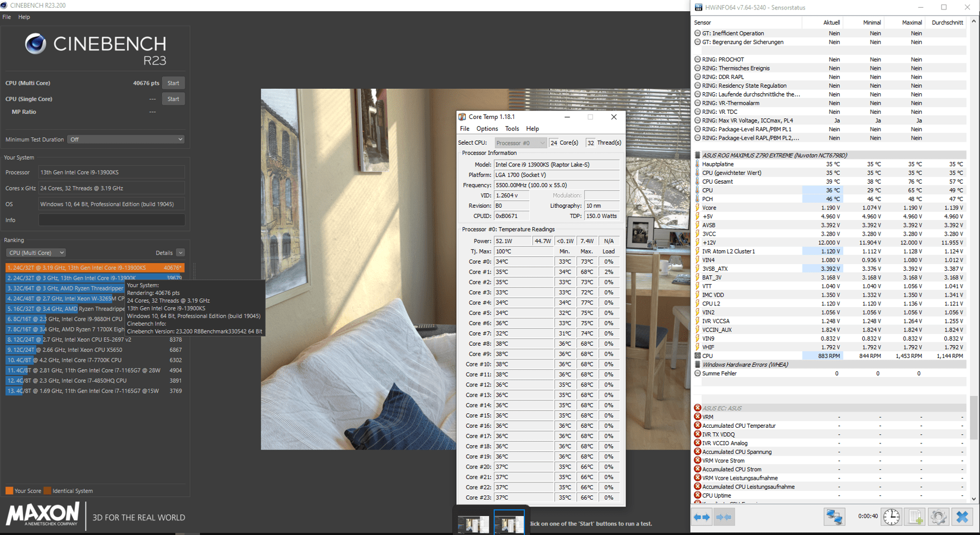The width and height of the screenshot is (980, 535).
Task: Select highlighted second taskbar preview thumbnail
Action: [x=509, y=524]
